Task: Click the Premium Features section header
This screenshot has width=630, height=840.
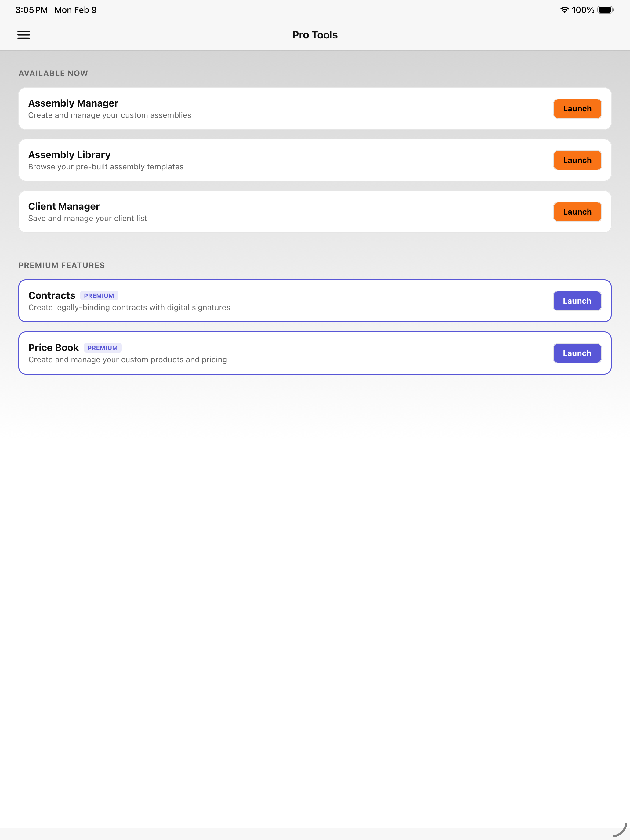Action: (x=62, y=265)
